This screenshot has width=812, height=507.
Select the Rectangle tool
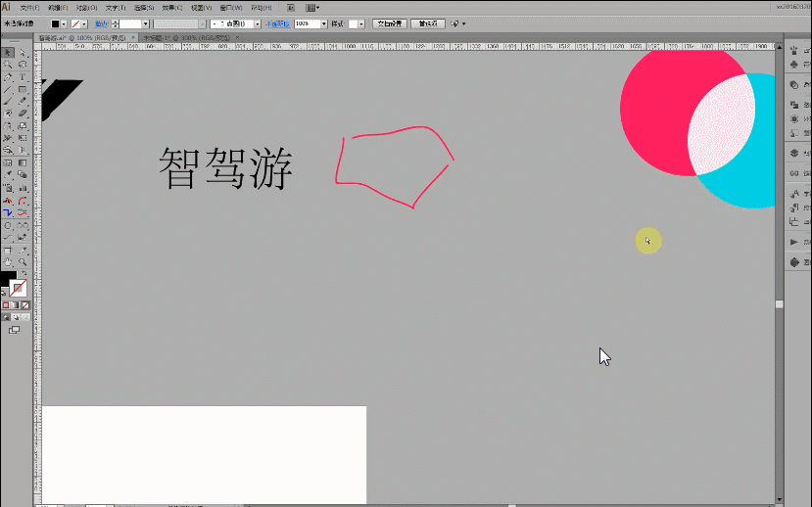coord(23,89)
